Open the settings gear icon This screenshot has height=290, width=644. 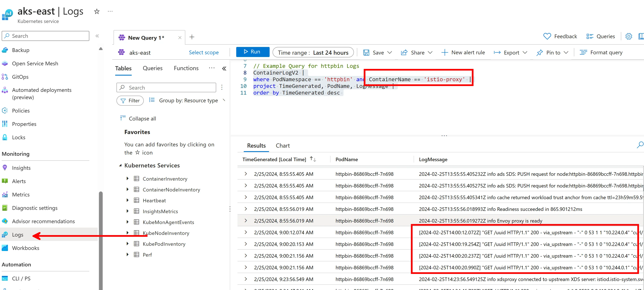[x=629, y=37]
